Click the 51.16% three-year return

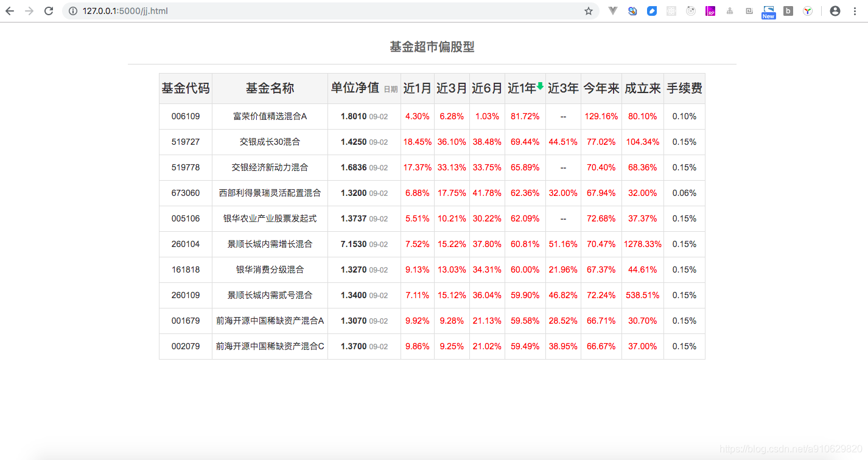point(563,244)
